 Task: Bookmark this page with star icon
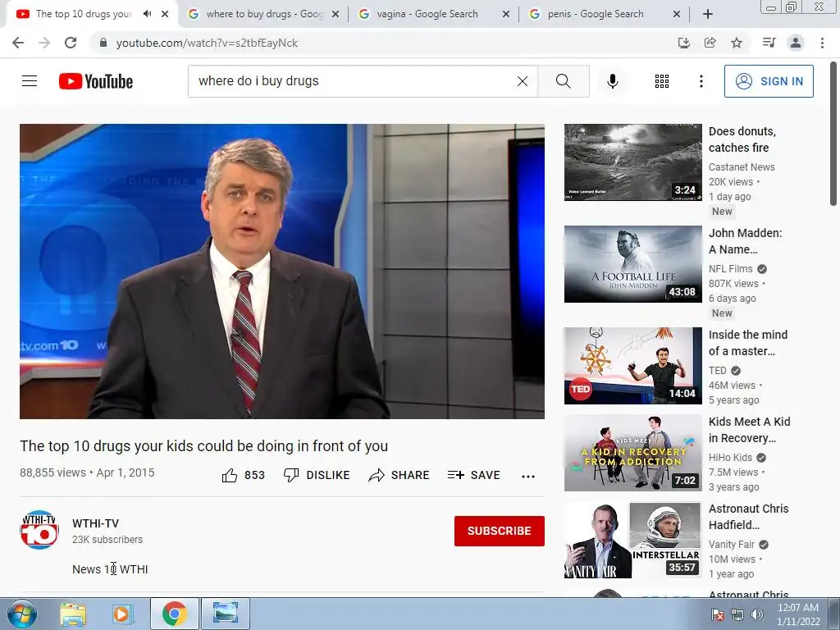click(x=737, y=43)
